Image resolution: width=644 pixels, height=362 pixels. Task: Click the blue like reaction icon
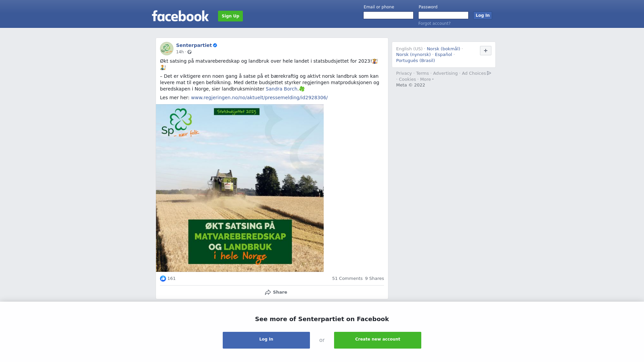point(163,279)
